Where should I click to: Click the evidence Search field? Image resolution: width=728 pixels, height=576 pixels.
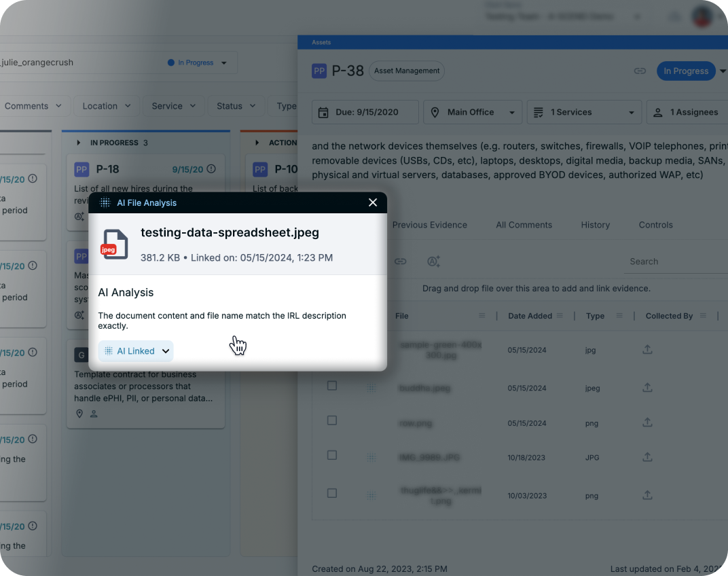(676, 262)
